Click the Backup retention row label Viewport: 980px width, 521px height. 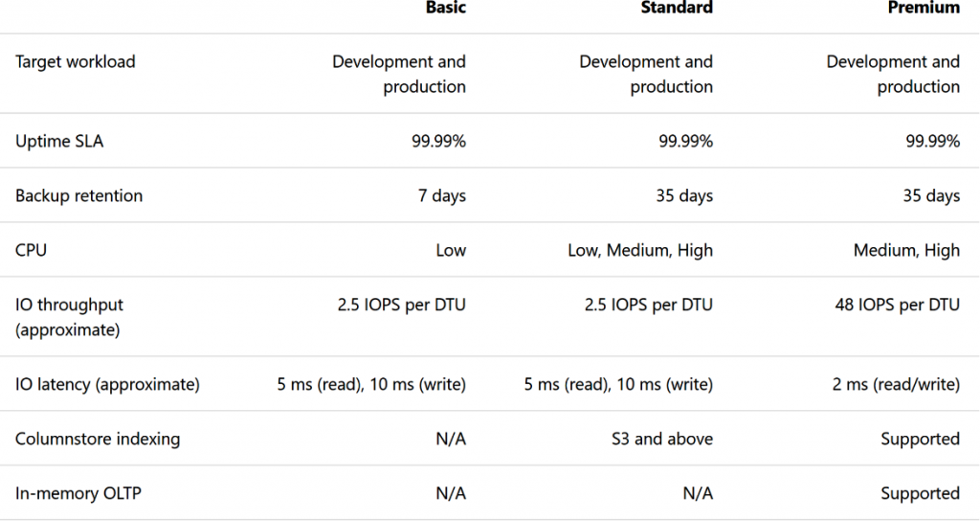coord(78,195)
